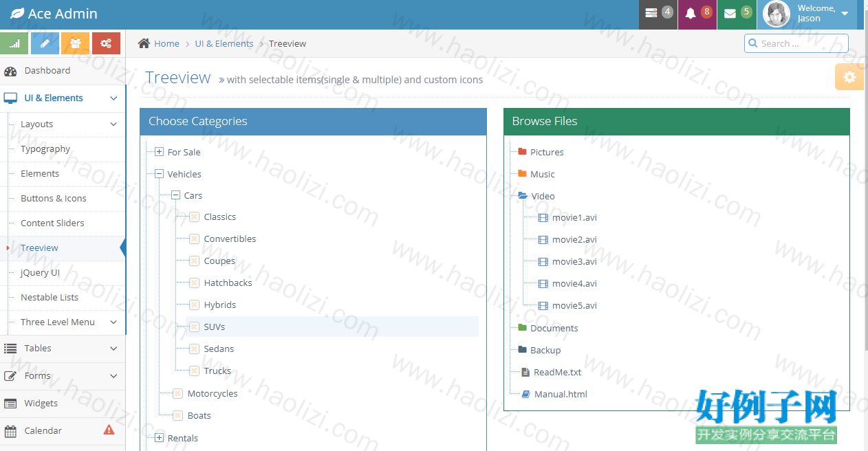Click the Music orange folder icon
This screenshot has height=451, width=868.
click(522, 174)
